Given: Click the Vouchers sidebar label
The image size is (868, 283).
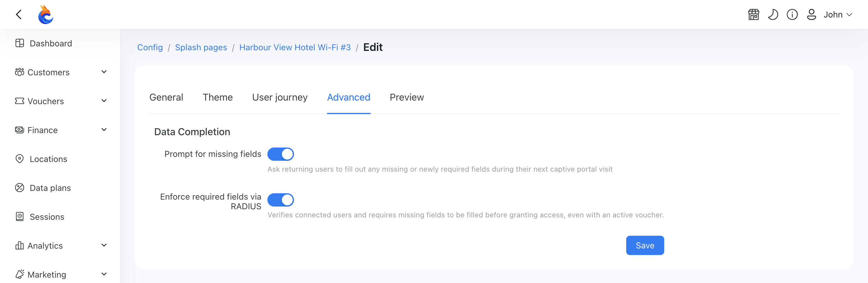Looking at the screenshot, I should 46,101.
